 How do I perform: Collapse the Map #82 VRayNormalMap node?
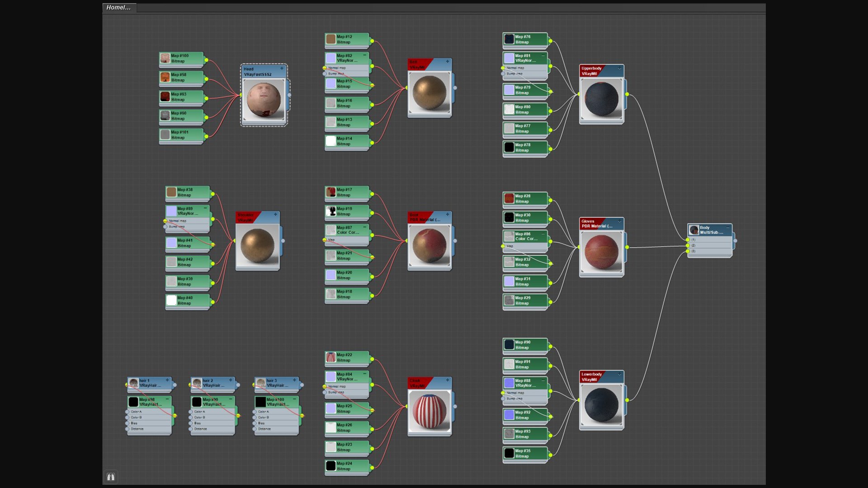(364, 55)
